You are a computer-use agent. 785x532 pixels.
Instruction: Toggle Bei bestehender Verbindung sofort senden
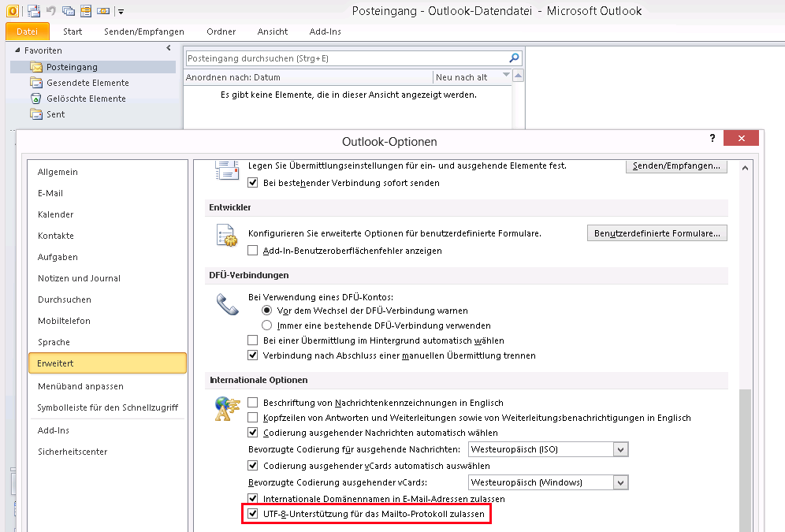253,183
